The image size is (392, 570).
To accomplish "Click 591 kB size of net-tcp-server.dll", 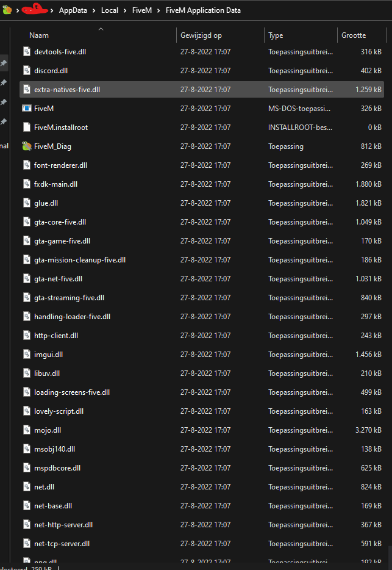I will (x=371, y=544).
